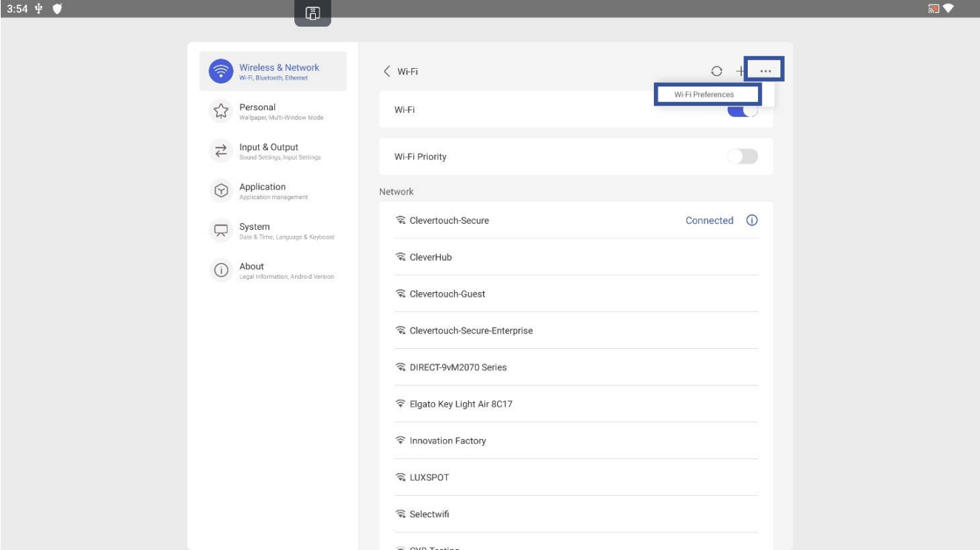Click the Wi-Fi status bar icon
The width and height of the screenshot is (980, 550).
tap(948, 9)
